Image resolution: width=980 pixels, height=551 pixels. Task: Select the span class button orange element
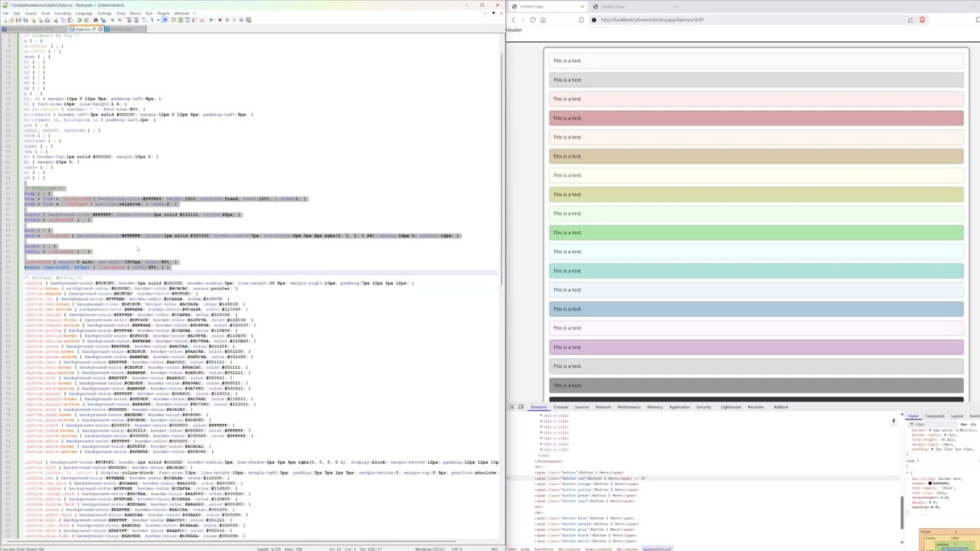[x=586, y=484]
